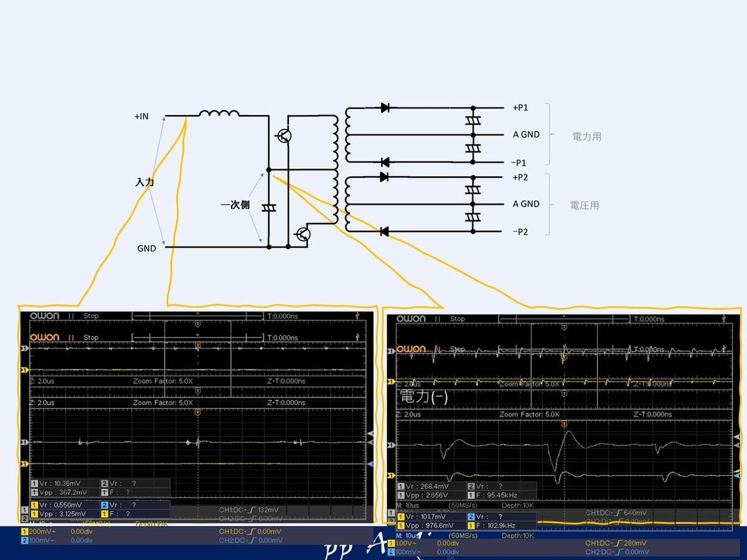Click the −P1 output label

519,162
